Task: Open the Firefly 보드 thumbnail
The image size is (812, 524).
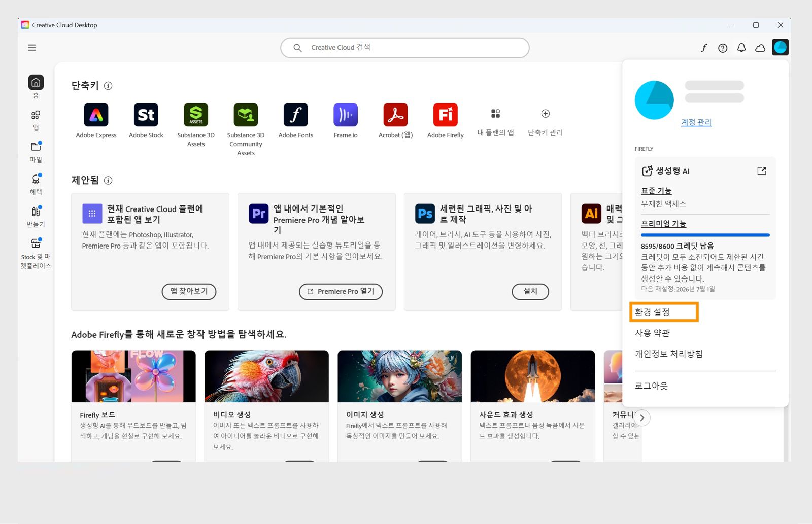Action: click(x=133, y=376)
